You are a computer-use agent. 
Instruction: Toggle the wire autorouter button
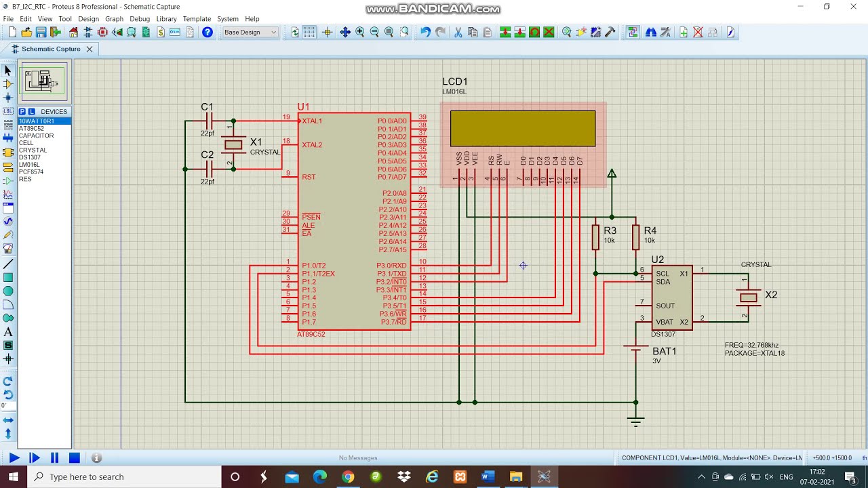click(633, 32)
